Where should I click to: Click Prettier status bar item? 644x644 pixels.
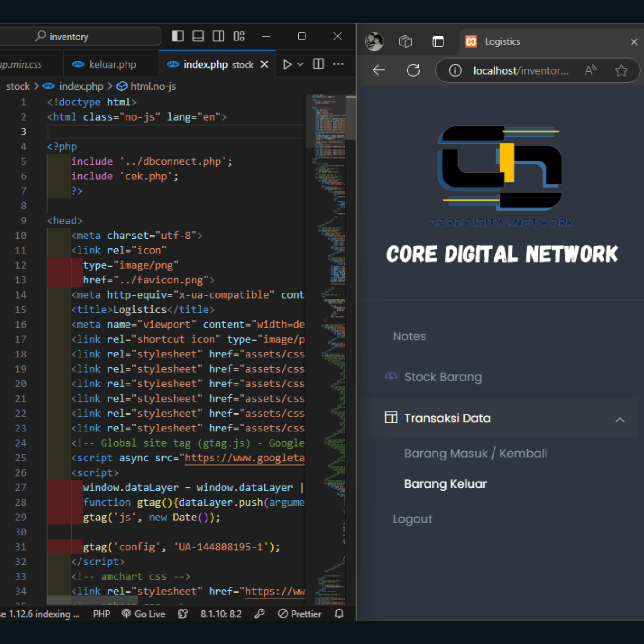(x=300, y=614)
